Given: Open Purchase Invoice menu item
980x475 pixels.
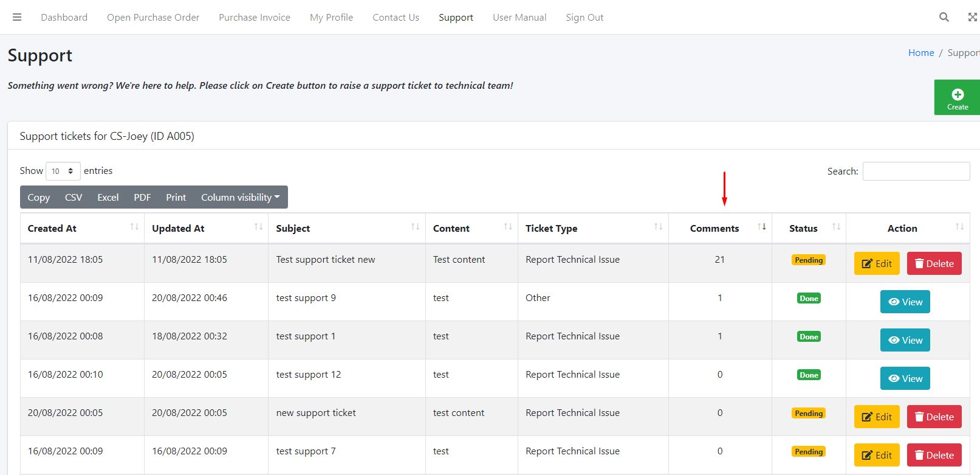Looking at the screenshot, I should coord(255,18).
